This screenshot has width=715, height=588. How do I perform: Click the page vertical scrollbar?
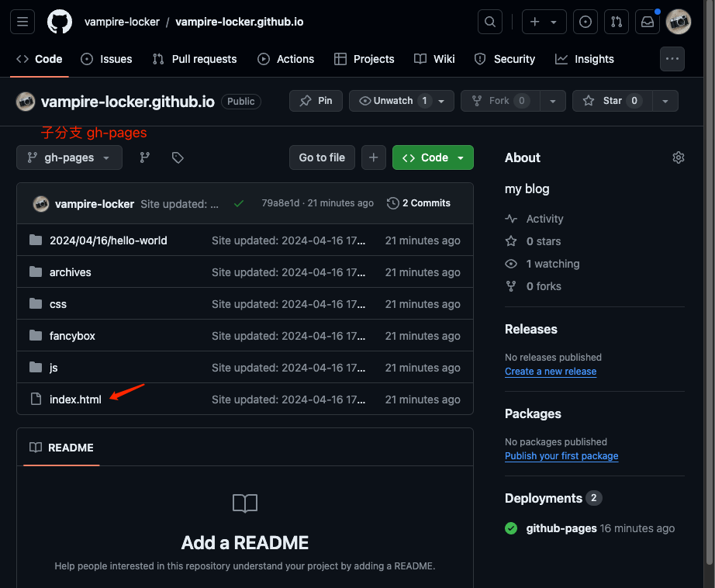pyautogui.click(x=710, y=283)
